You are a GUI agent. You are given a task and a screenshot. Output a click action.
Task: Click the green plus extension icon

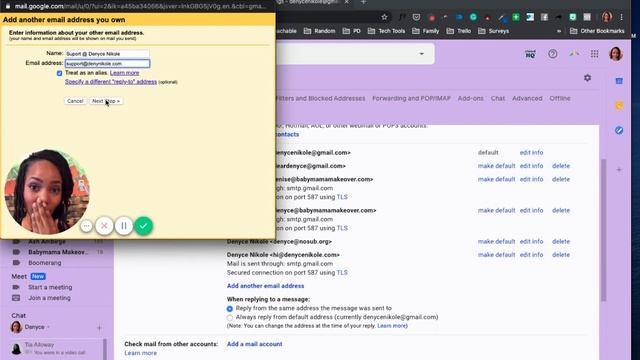pos(516,17)
